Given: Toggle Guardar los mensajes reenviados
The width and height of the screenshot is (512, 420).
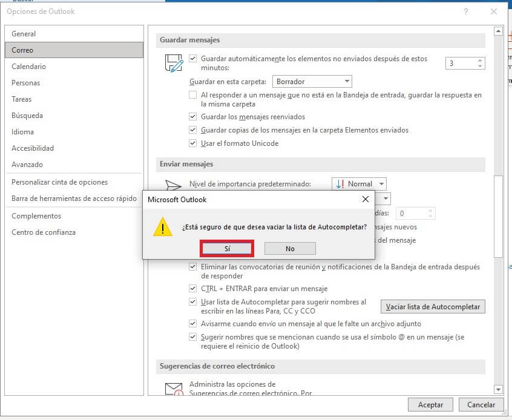Looking at the screenshot, I should 192,117.
